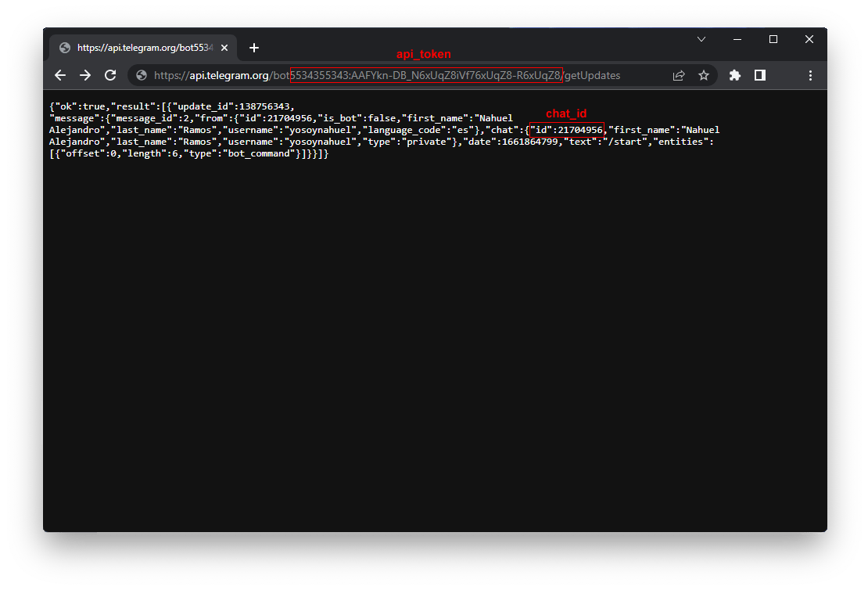Minimize the browser window
Screen dimensions: 868x590
click(x=737, y=39)
